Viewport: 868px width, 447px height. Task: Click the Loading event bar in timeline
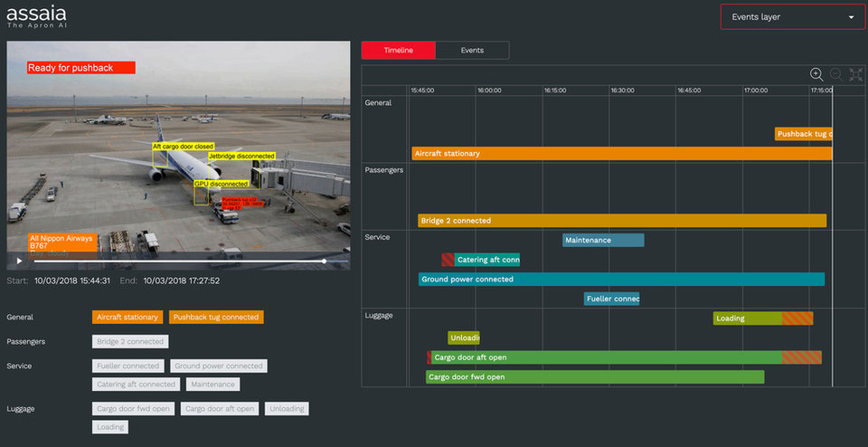[748, 319]
